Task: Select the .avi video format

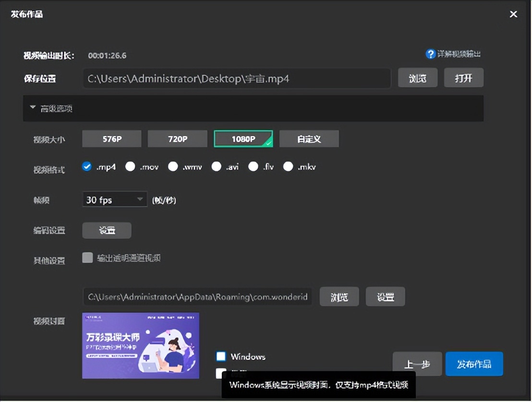Action: (216, 166)
